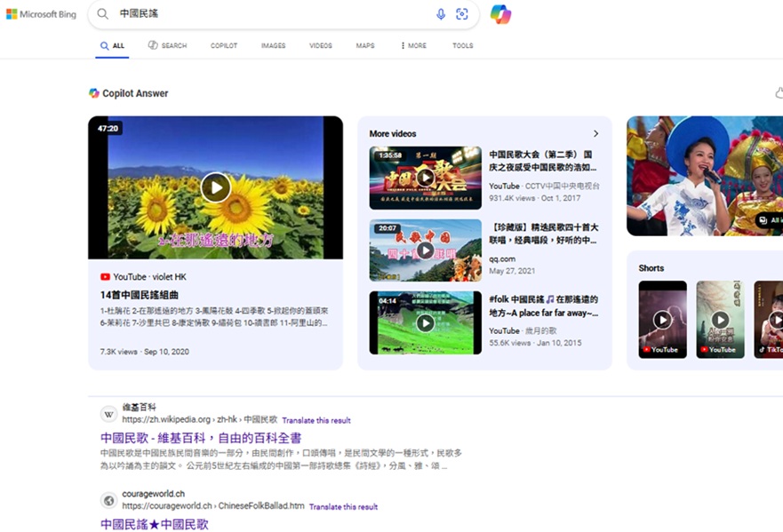Open 中國民歌 Wikipedia result link

(x=201, y=438)
